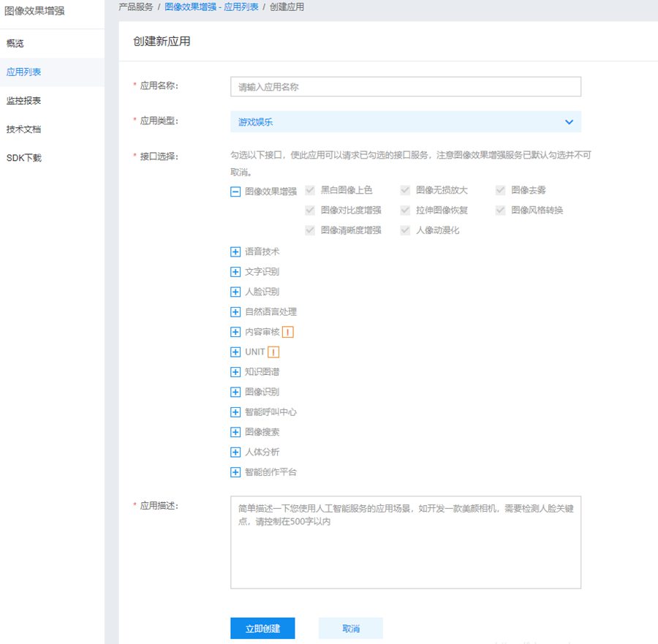Image resolution: width=658 pixels, height=644 pixels.
Task: Expand the 自然语言处理 interface group
Action: pos(235,312)
